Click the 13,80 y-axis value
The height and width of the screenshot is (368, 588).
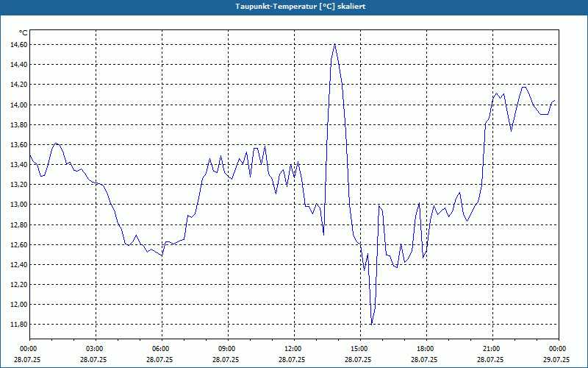20,124
